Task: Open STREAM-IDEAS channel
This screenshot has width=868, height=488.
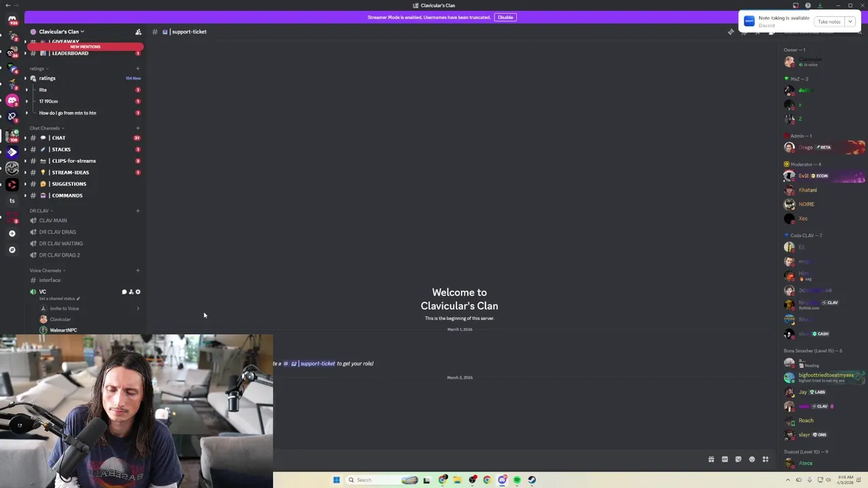Action: coord(85,172)
